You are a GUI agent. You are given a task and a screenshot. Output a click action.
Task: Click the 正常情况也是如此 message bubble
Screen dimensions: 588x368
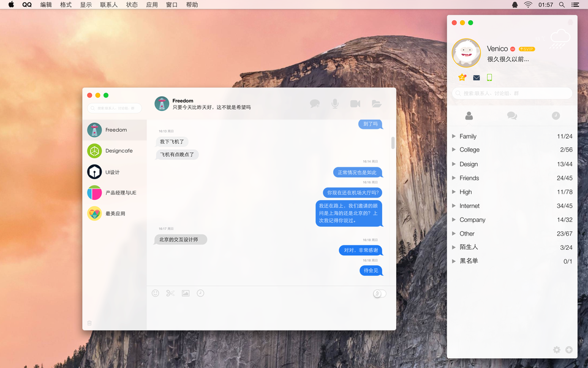click(x=357, y=172)
